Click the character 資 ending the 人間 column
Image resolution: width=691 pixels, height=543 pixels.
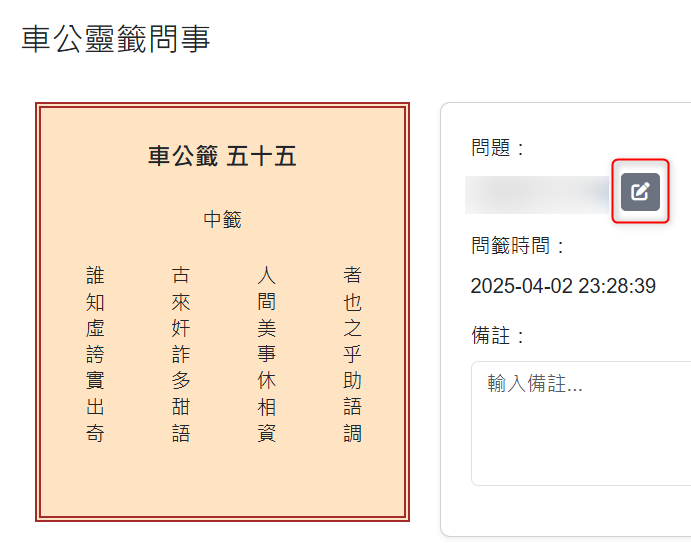[x=266, y=434]
